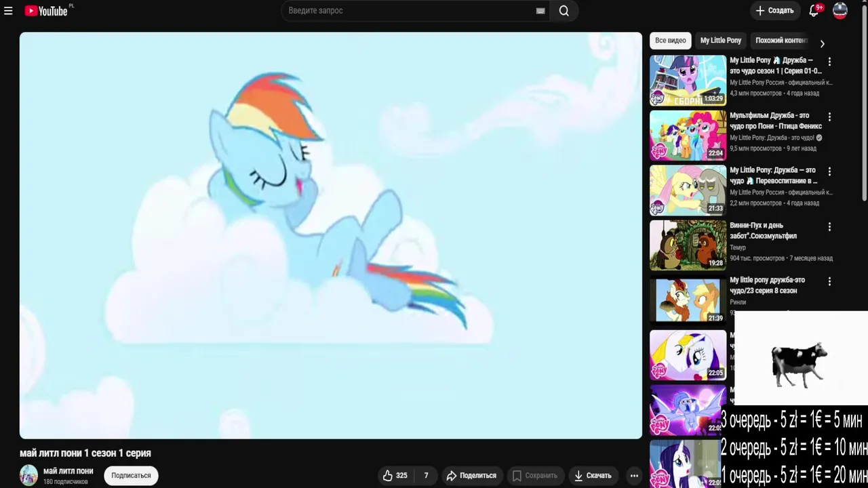The height and width of the screenshot is (488, 868).
Task: Click title 'My little pony дружба-это чудо/23 серия'
Action: pos(767,285)
